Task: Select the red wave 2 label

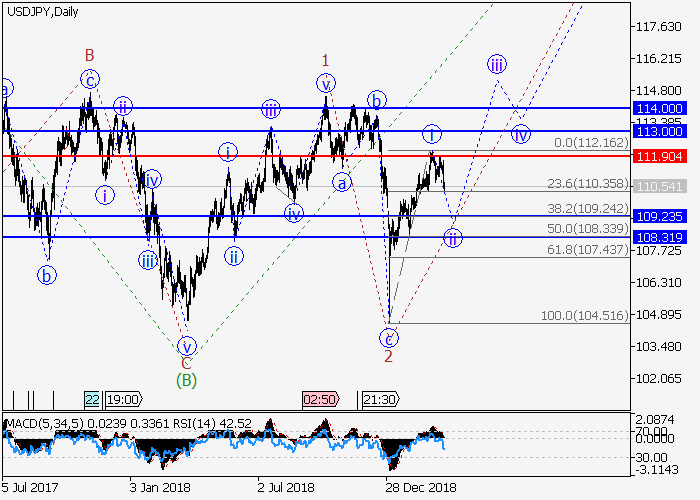Action: pos(388,355)
